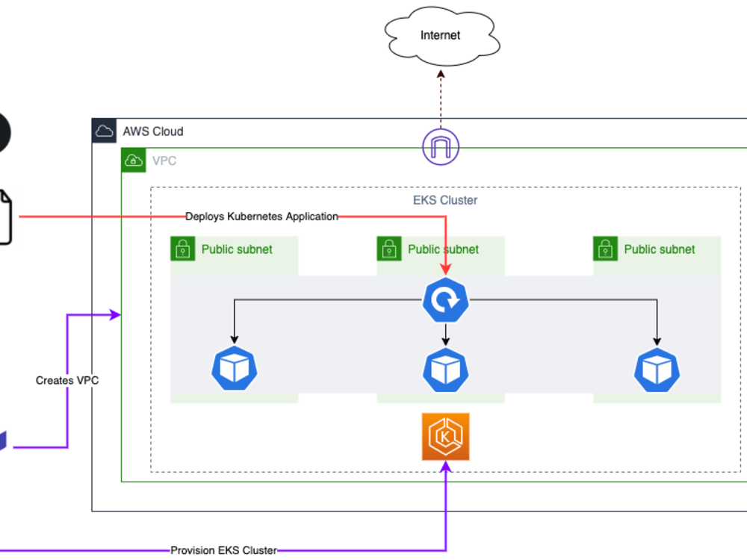Select the middle Kubernetes pod cube icon
This screenshot has width=747, height=560.
(445, 370)
